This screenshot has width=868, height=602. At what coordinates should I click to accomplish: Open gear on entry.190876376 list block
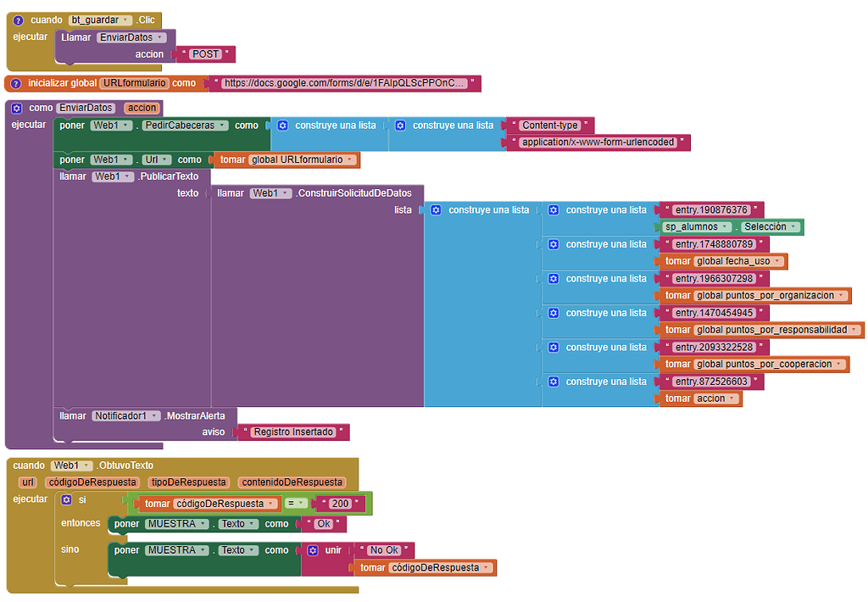tap(554, 210)
